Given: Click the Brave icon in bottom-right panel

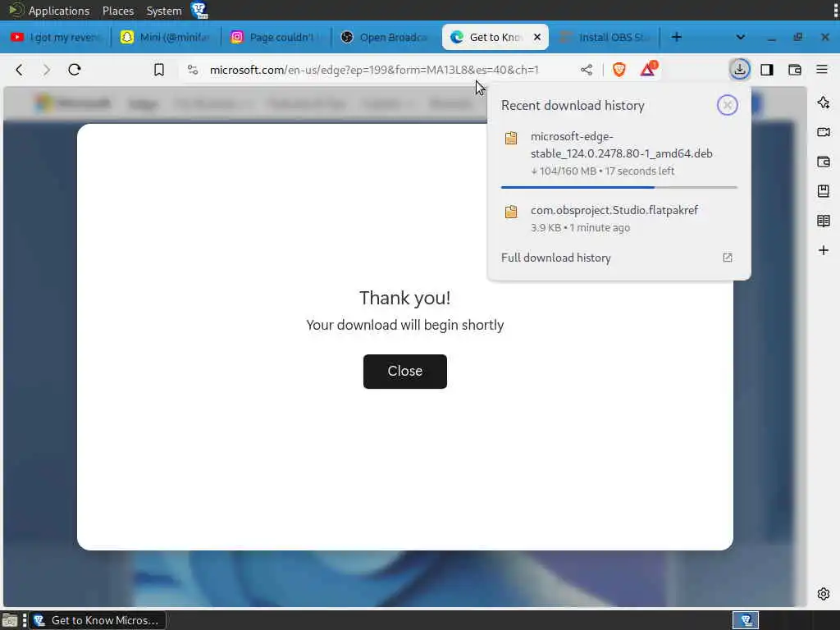Looking at the screenshot, I should (746, 620).
